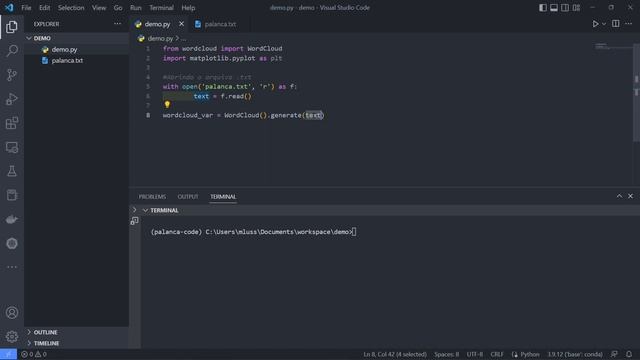Change indentation via Spaces status item

(x=447, y=354)
